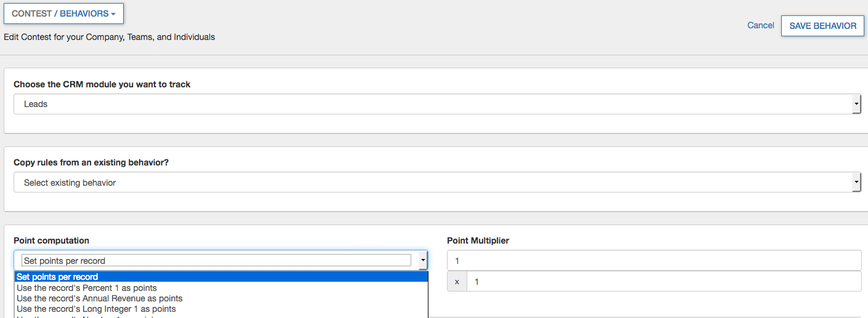Focus the first Point Multiplier input field
This screenshot has height=318, width=868.
point(654,261)
